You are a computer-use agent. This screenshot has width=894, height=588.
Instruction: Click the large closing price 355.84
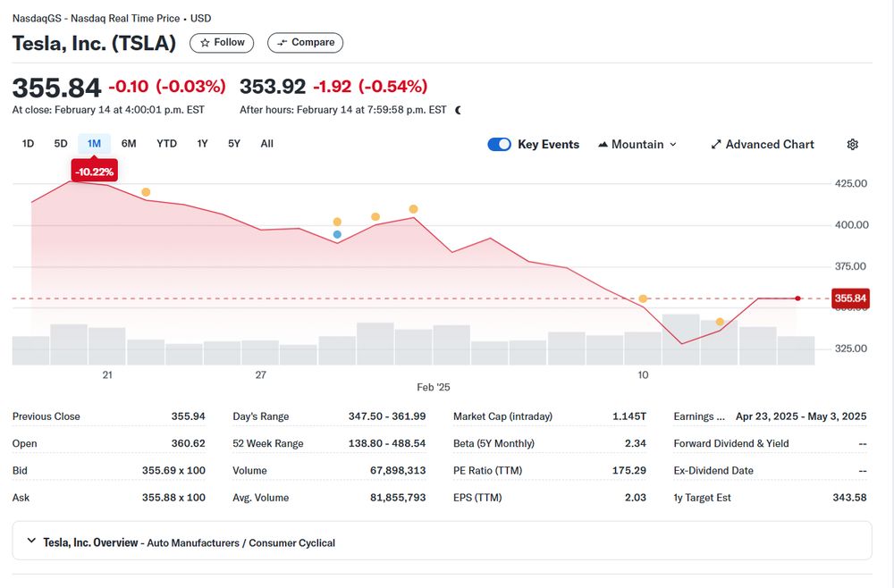(x=56, y=88)
